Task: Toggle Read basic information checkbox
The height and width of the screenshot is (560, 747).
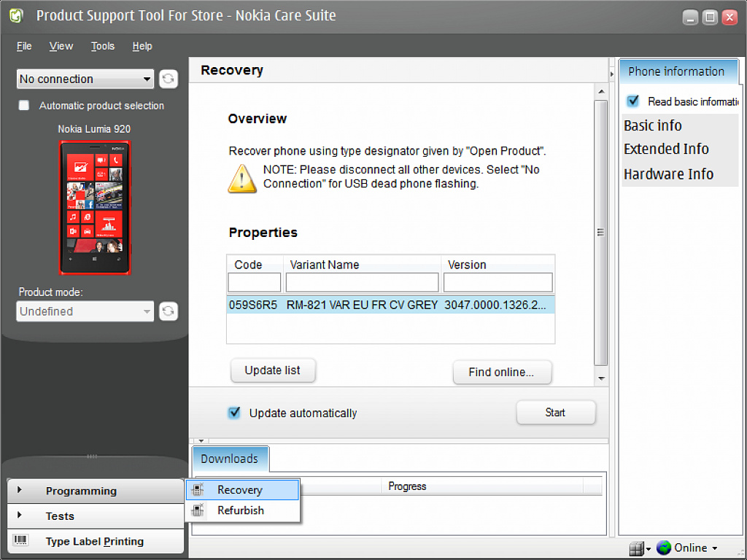Action: coord(632,101)
